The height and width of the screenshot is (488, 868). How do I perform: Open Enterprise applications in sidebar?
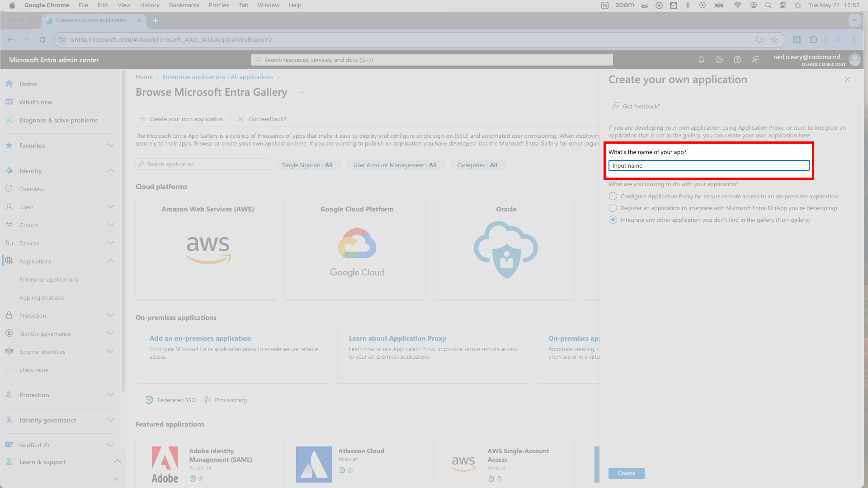click(49, 279)
